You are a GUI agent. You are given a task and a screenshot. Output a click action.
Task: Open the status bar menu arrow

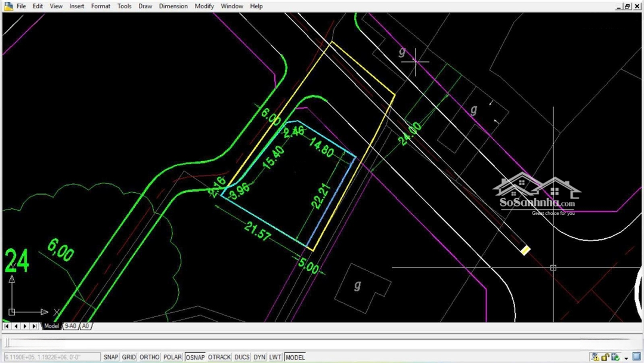click(x=626, y=358)
